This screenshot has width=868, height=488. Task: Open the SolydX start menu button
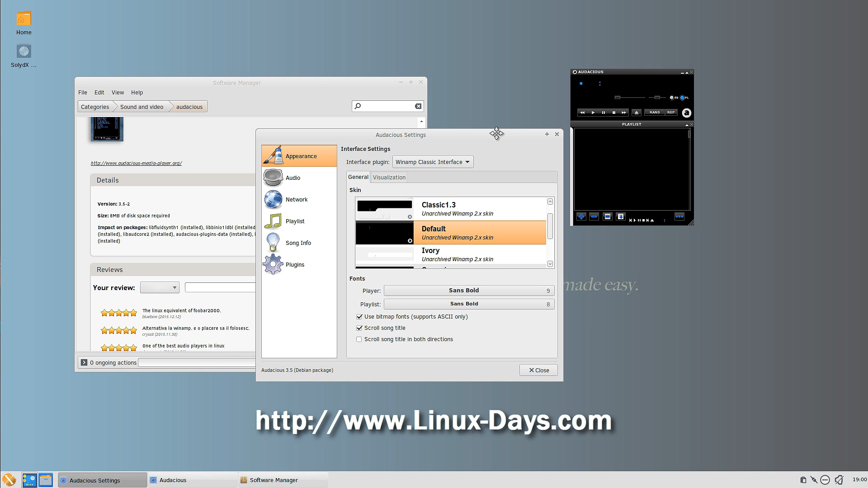(9, 480)
